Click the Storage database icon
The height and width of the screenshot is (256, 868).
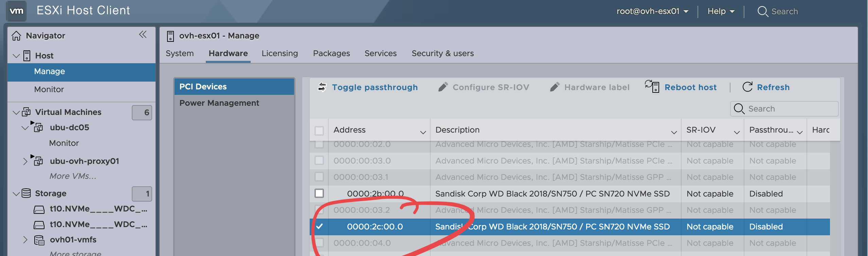tap(26, 193)
